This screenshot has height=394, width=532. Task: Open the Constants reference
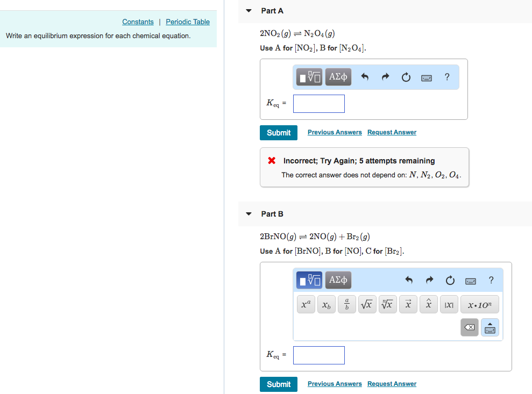coord(138,22)
